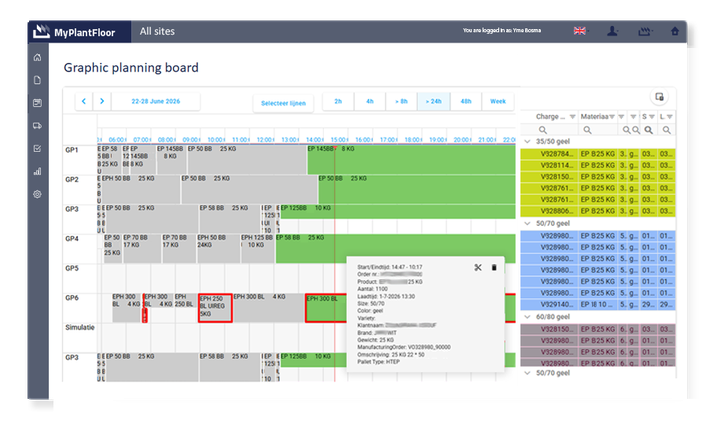
Task: Select the GP6 line label
Action: [72, 298]
